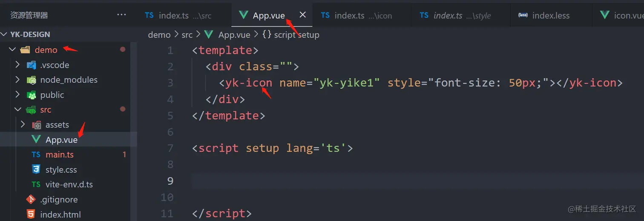
Task: Click the less icon on index.less tab
Action: tap(523, 15)
